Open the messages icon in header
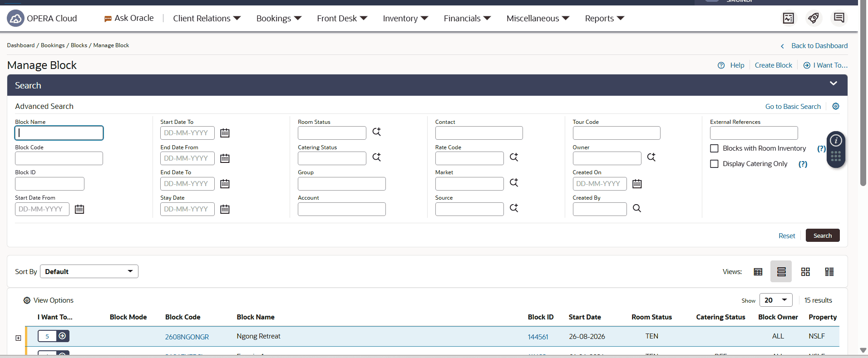 click(839, 18)
